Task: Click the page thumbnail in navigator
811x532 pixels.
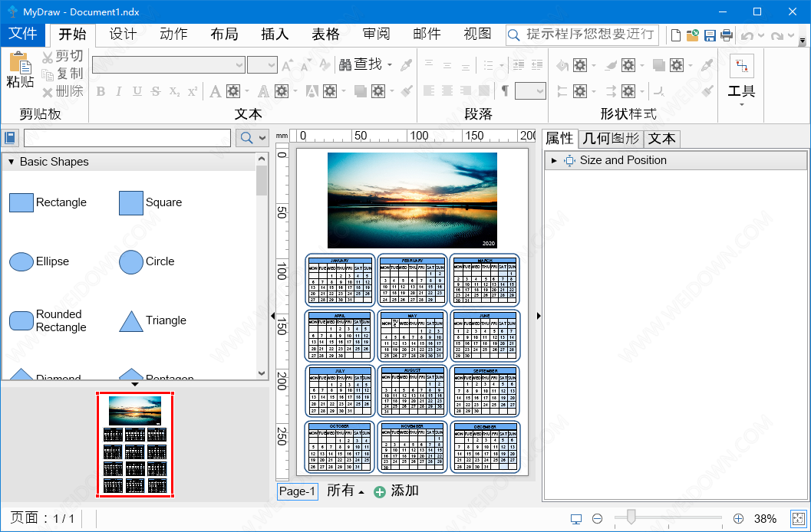Action: pos(135,445)
